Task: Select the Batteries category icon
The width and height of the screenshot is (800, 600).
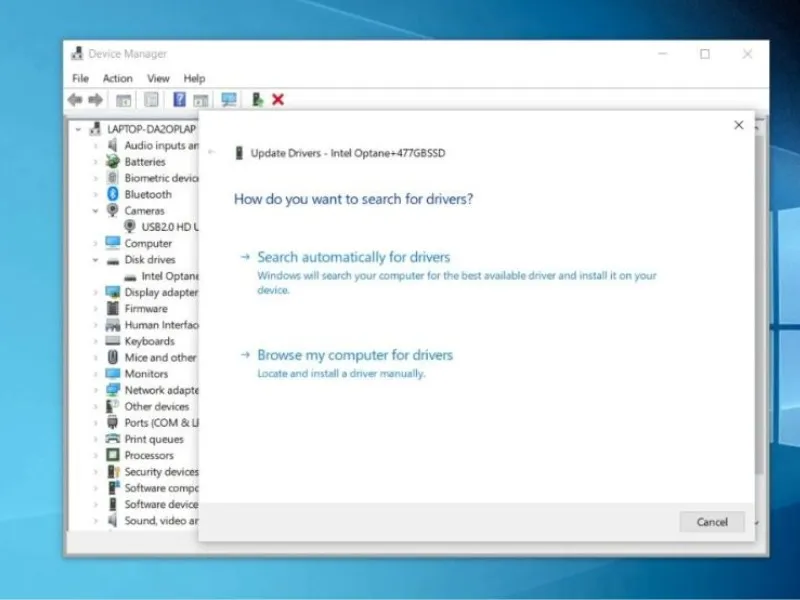Action: coord(113,162)
